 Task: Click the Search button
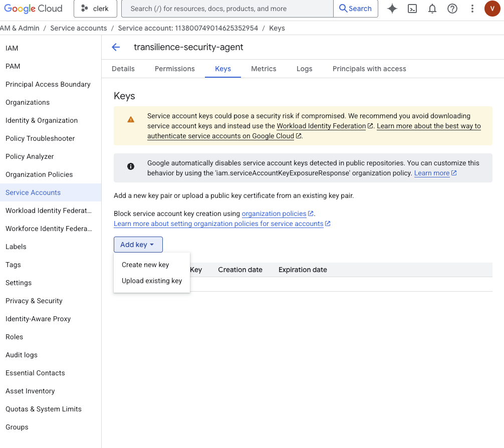(356, 9)
